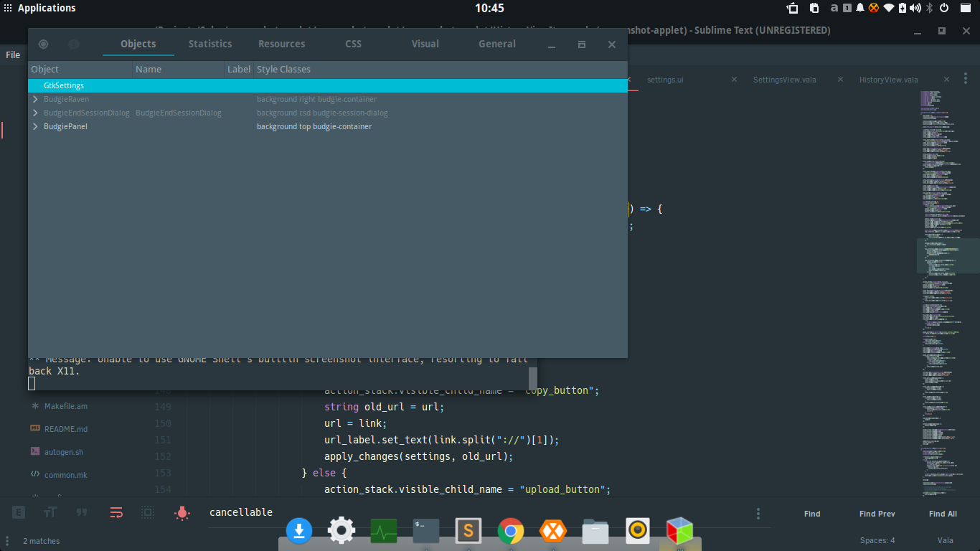
Task: Select the GtkSettings row
Action: (328, 85)
